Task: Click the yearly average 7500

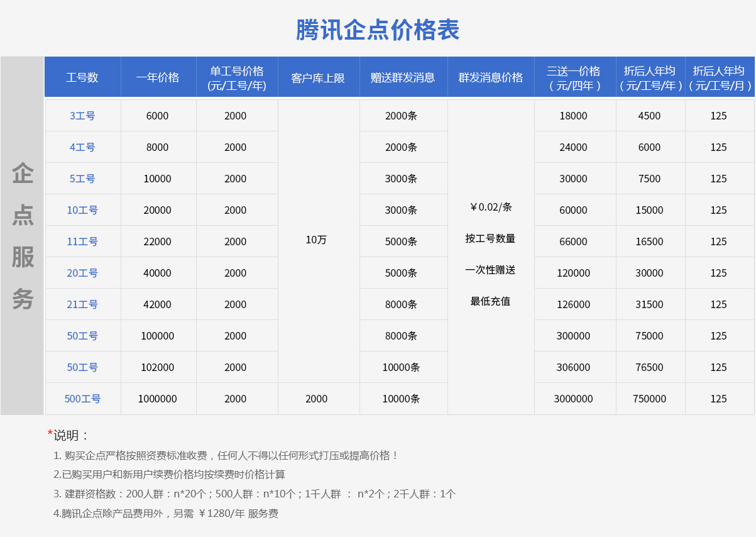Action: tap(649, 179)
